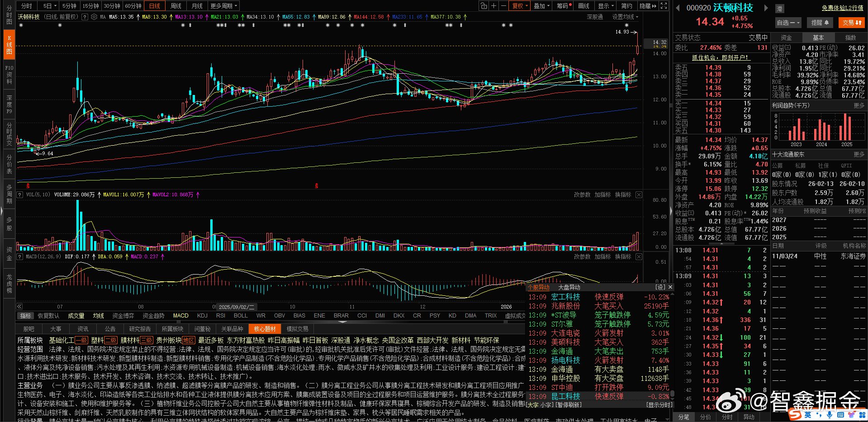
Task: Hide the right panel with 隐藏
Action: click(648, 6)
